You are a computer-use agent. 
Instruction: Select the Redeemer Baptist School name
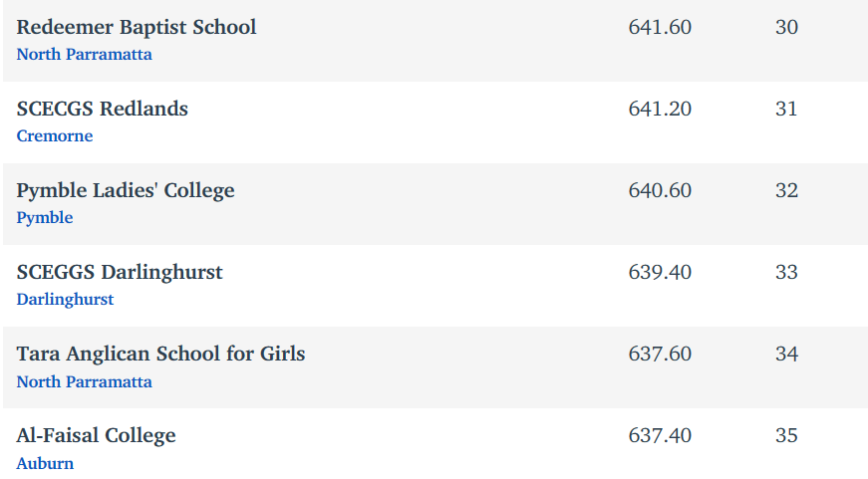point(137,27)
